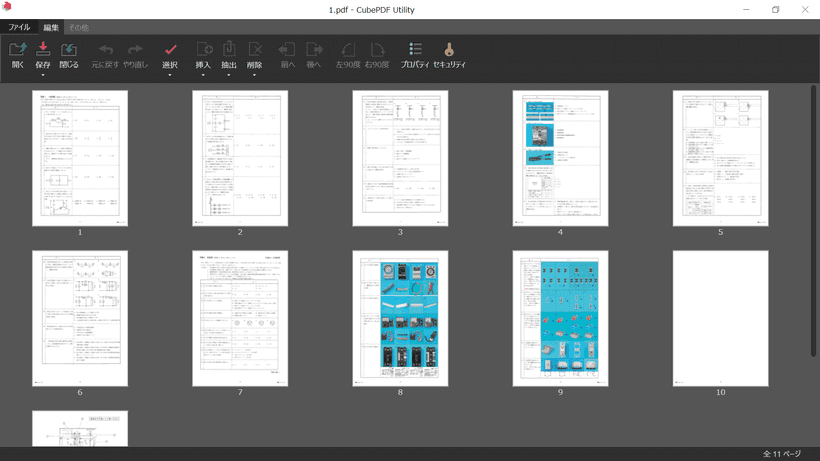Click the vertical scrollbar on the right
Viewport: 820px width, 461px height.
813,221
